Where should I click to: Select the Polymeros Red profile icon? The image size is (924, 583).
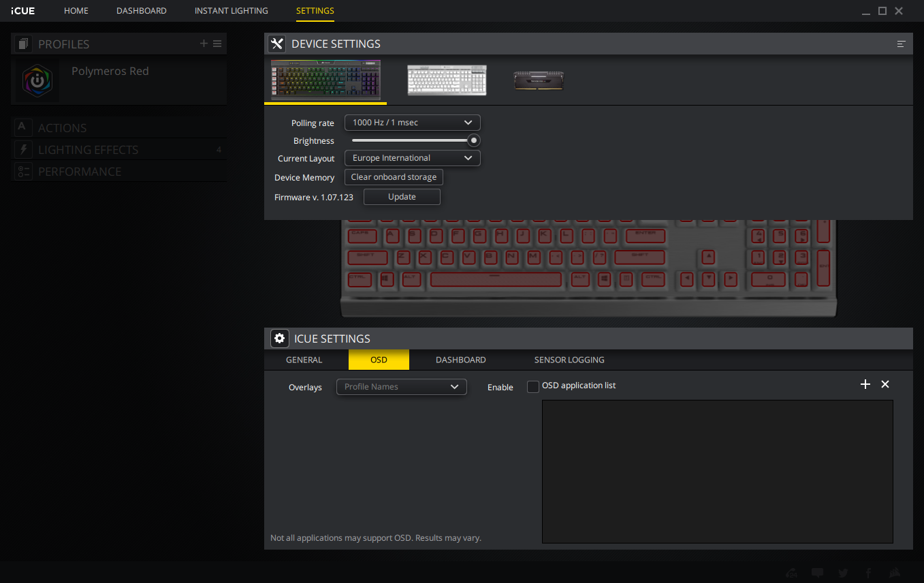37,81
